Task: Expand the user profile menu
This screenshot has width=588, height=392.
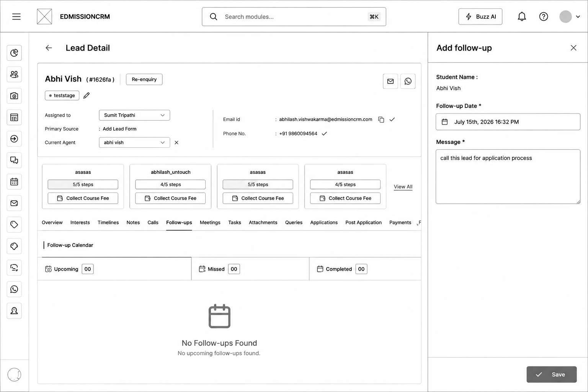Action: tap(570, 16)
